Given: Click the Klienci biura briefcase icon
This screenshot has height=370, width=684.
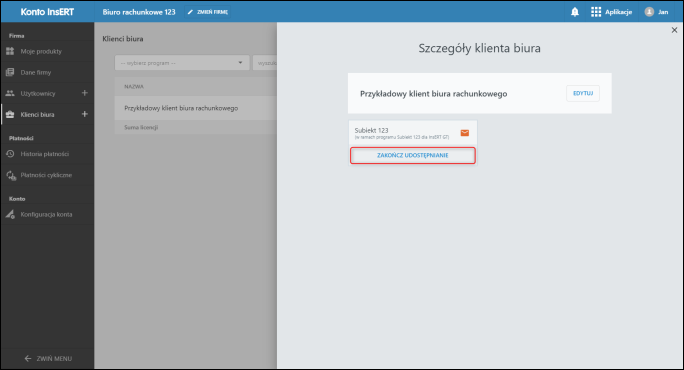Looking at the screenshot, I should coord(10,114).
